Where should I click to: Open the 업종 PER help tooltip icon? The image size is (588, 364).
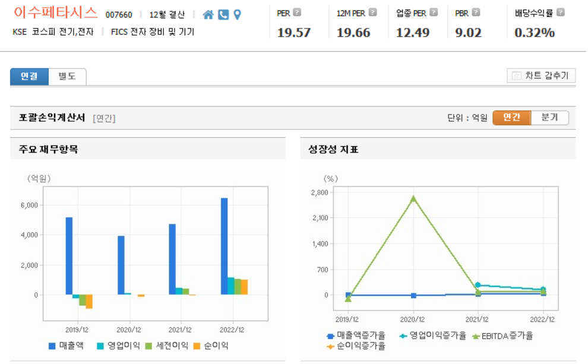[x=433, y=12]
